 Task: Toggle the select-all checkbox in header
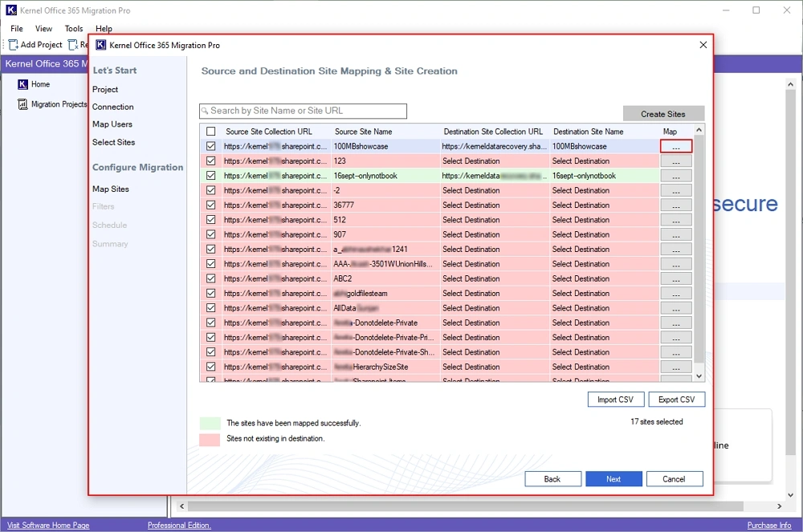[211, 132]
